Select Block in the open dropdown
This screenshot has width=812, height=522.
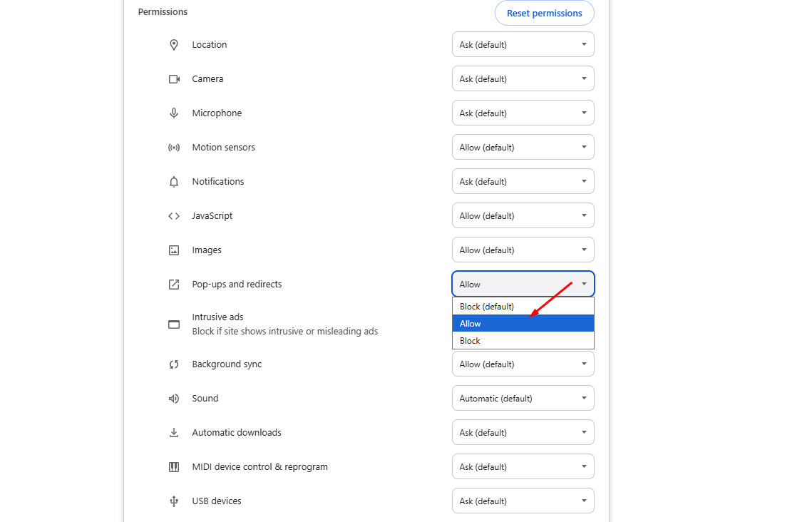click(x=523, y=340)
